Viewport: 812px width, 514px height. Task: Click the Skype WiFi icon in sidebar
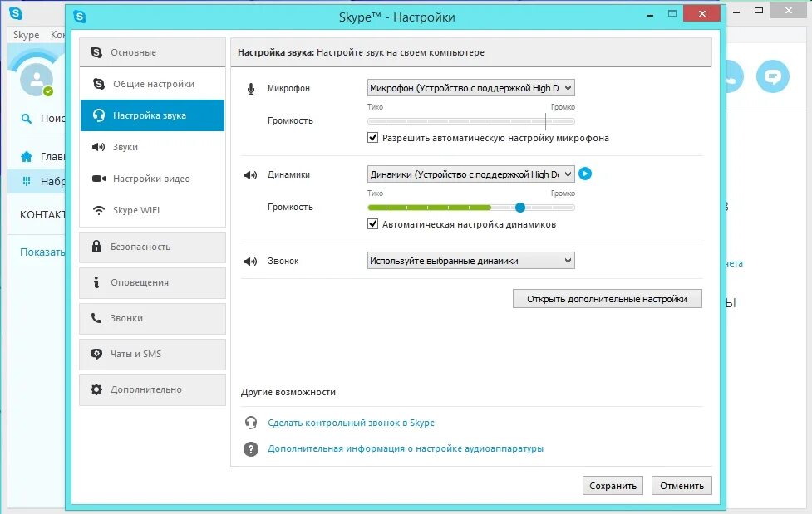click(98, 210)
